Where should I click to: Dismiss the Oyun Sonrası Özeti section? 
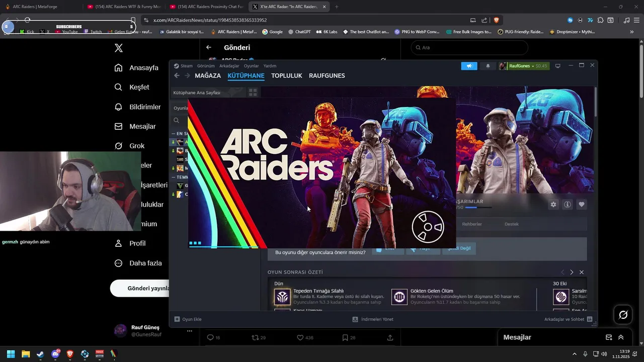point(582,272)
